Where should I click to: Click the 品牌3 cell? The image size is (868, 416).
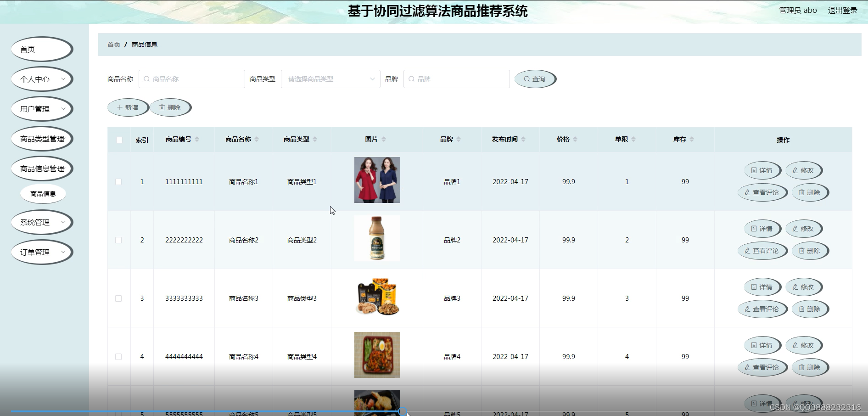tap(452, 298)
